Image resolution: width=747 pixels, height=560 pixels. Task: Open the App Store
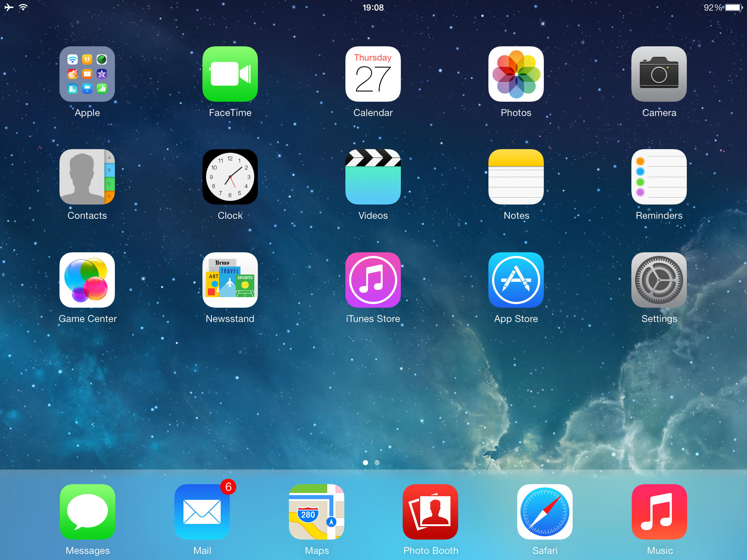pos(516,280)
